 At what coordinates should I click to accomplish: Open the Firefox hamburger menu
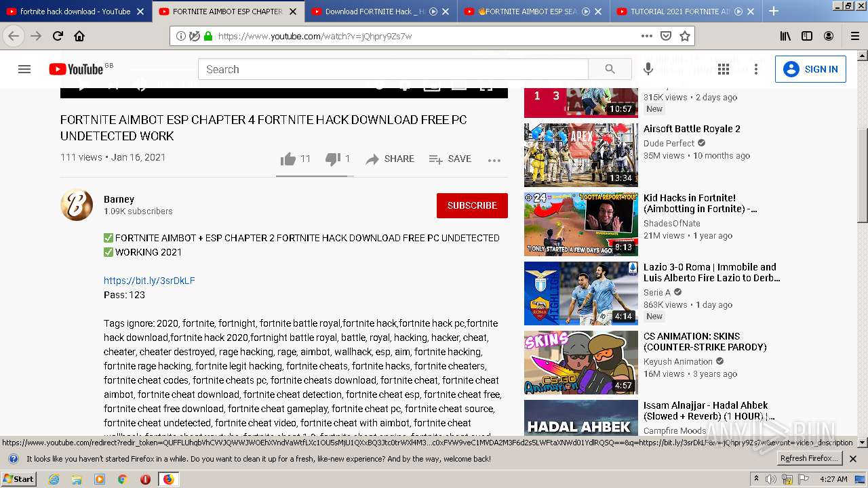click(854, 36)
